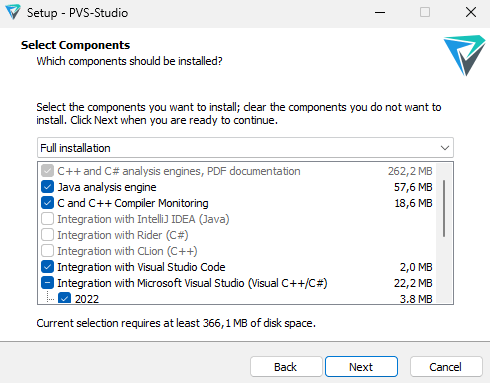Check Integration with Rider (C#)

pos(47,235)
